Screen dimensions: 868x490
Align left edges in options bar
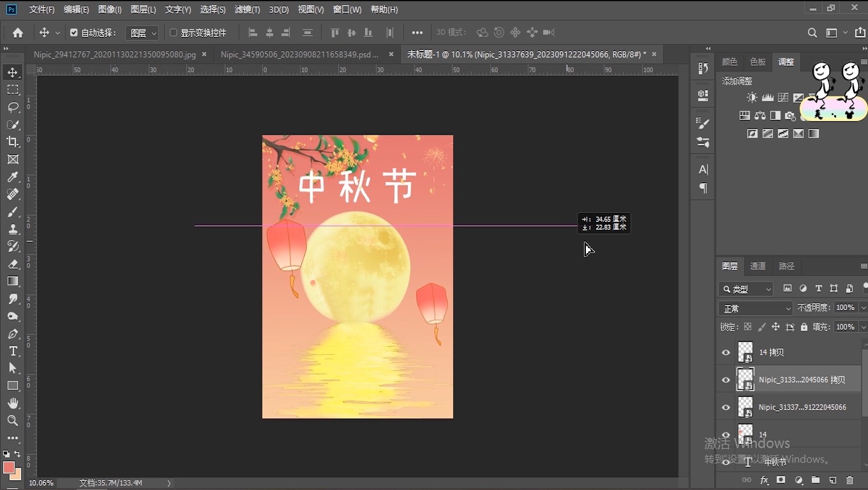pyautogui.click(x=253, y=33)
